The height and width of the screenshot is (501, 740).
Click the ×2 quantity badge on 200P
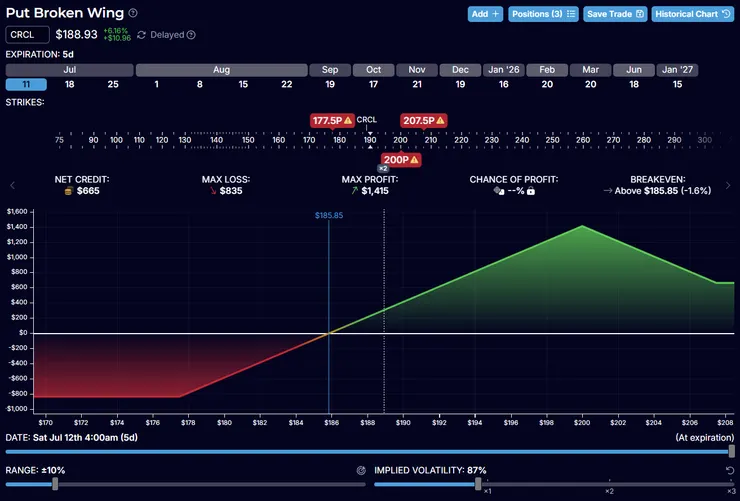click(383, 168)
